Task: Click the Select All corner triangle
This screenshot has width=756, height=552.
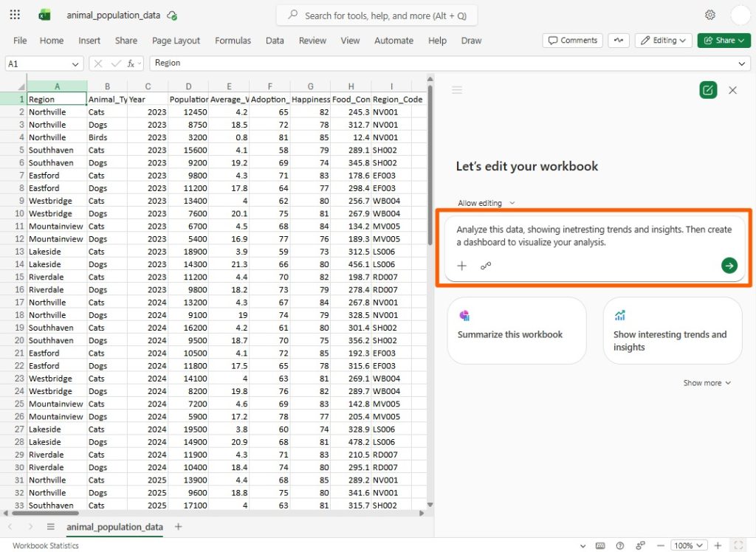Action: 21,87
